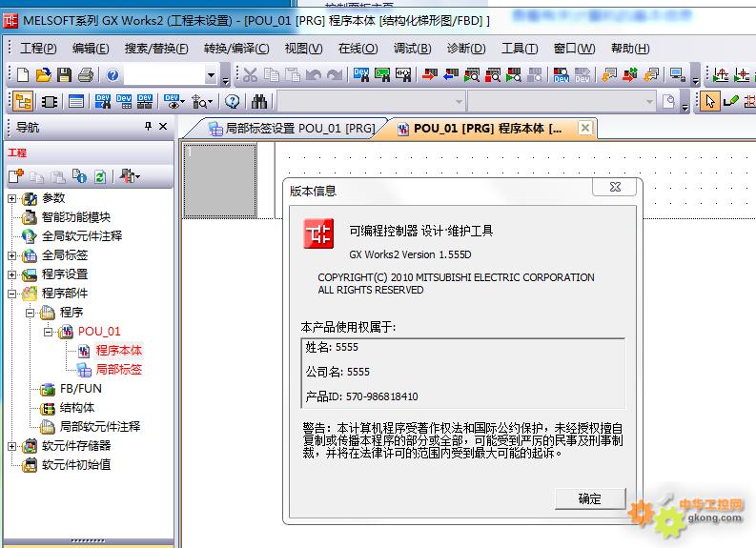
Task: Select 软元件初始值 in the tree
Action: click(76, 465)
